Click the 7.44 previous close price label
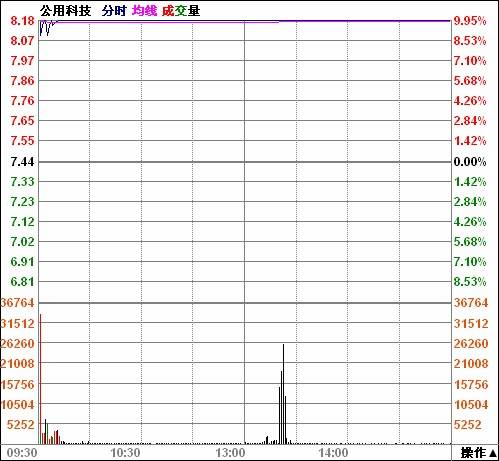 [x=22, y=162]
